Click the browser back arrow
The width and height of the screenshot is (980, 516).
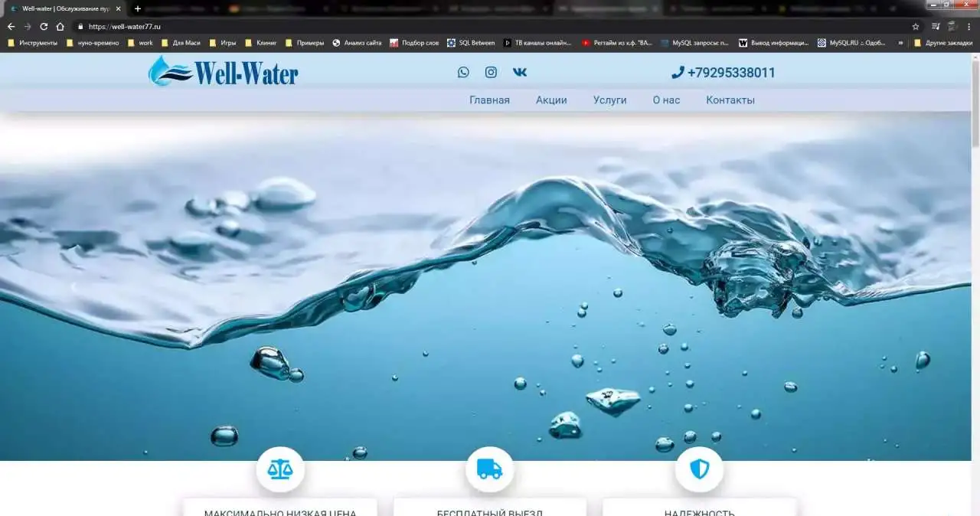(11, 26)
